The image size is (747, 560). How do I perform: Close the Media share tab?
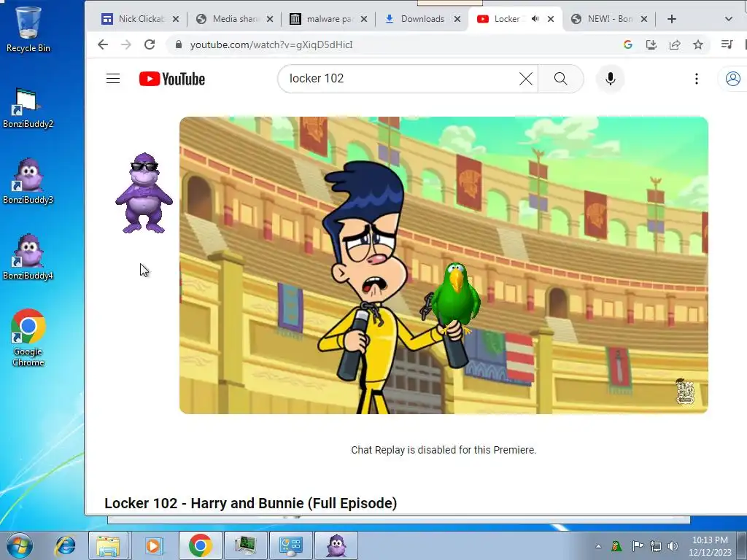click(270, 19)
